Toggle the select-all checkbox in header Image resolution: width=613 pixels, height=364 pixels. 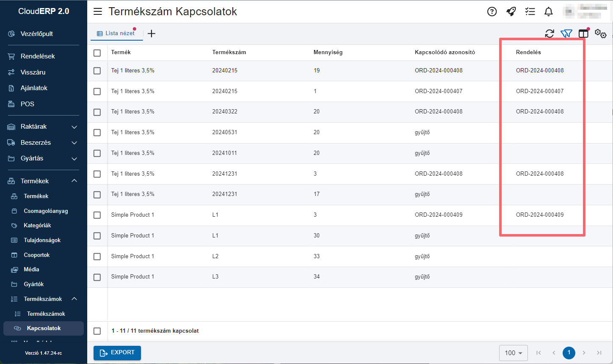point(97,53)
